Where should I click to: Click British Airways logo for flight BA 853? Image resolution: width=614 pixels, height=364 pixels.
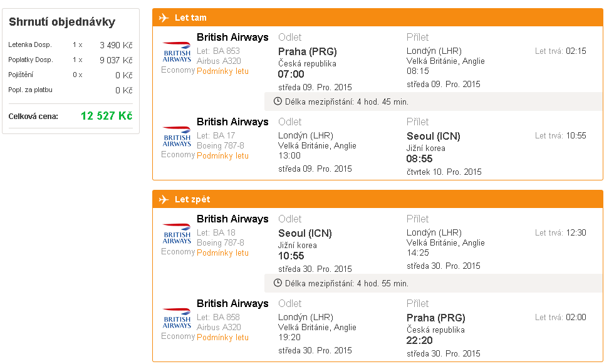[177, 52]
